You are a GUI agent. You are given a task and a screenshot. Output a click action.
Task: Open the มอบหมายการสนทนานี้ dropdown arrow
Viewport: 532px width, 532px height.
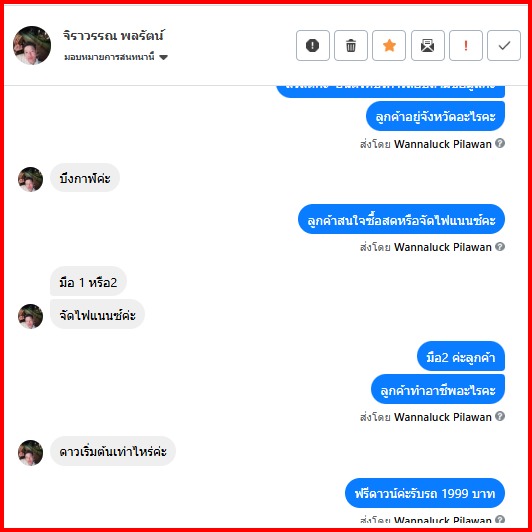(x=163, y=57)
